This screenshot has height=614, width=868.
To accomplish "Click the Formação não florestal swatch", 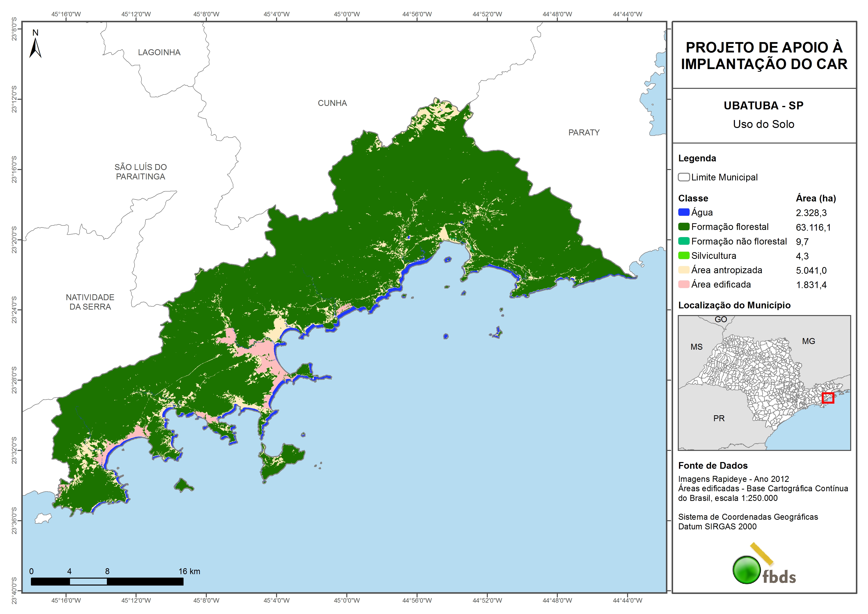I will point(683,241).
